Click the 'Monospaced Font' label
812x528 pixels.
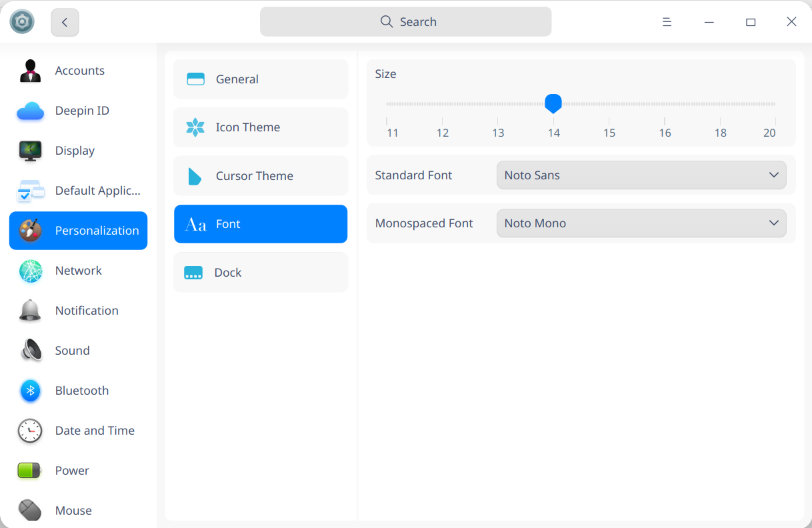[424, 223]
